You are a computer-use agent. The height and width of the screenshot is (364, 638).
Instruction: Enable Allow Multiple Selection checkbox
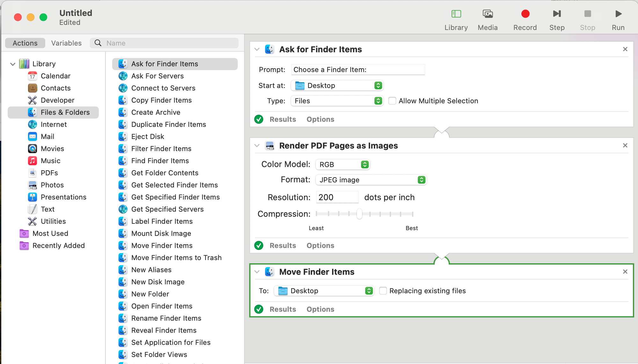(392, 101)
